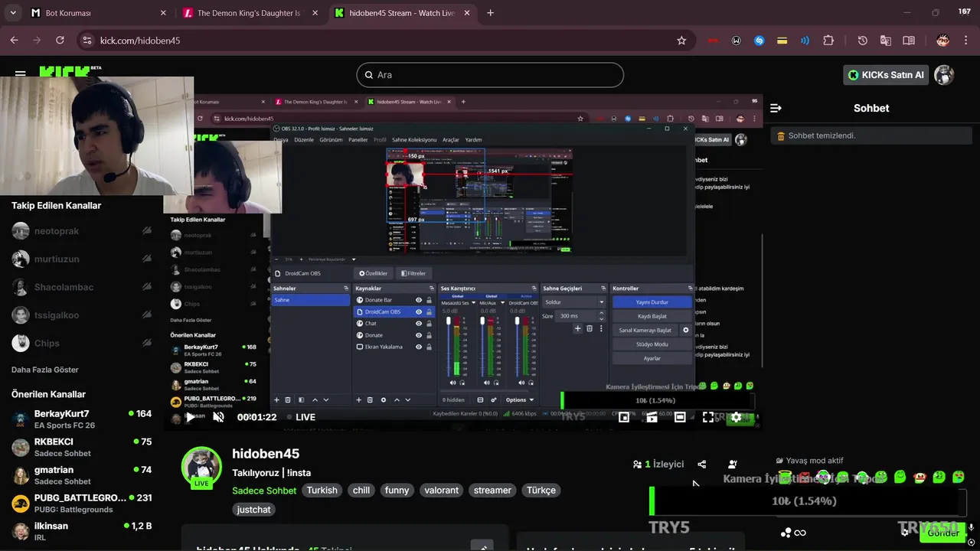This screenshot has height=551, width=980.
Task: Open the BerkayKurt7 recommended channel
Action: click(81, 419)
